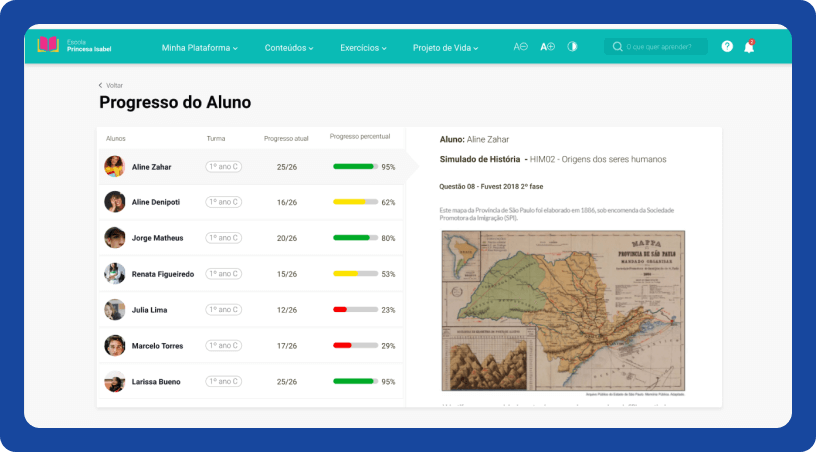Toggle the high contrast mode icon
Viewport: 816px width, 452px height.
point(573,47)
